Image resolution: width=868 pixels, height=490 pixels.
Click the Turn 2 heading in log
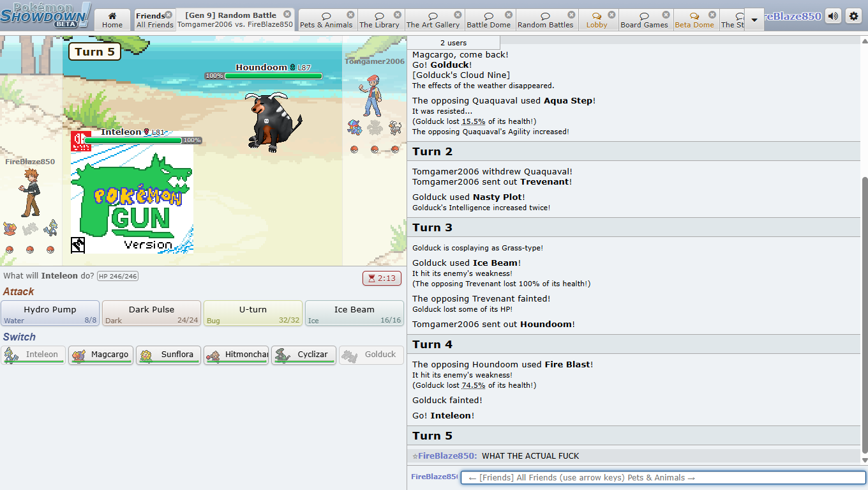click(432, 151)
